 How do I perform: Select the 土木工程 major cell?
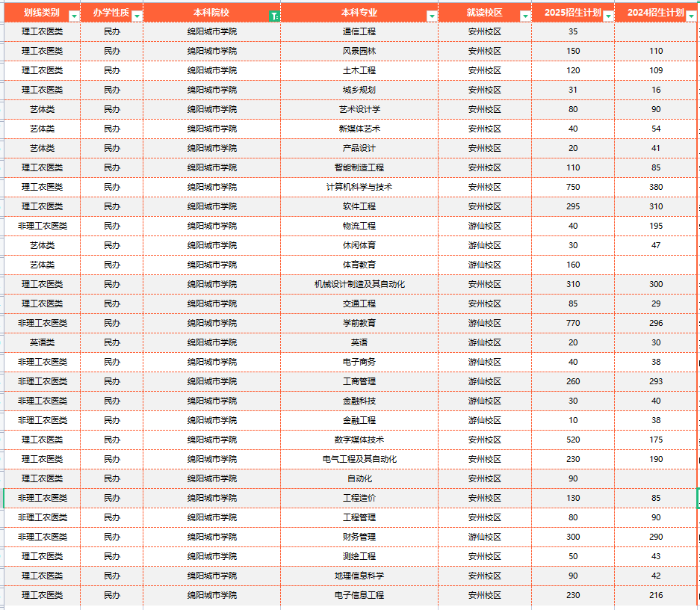359,70
